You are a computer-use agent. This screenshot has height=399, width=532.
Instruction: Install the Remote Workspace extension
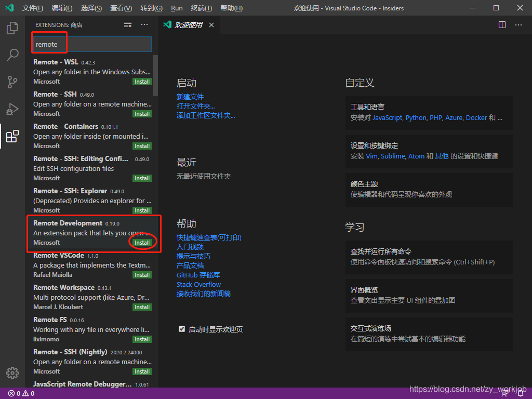pyautogui.click(x=142, y=308)
